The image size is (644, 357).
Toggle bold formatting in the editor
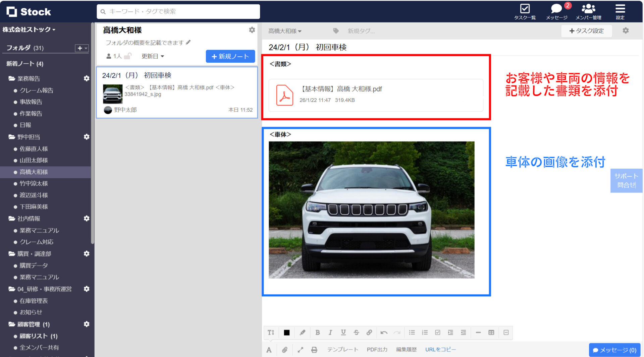318,333
